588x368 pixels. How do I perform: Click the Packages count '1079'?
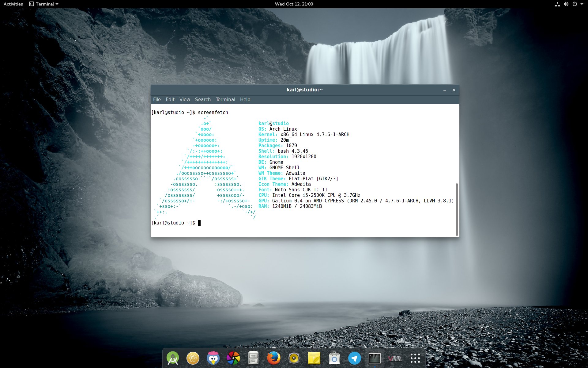point(292,146)
